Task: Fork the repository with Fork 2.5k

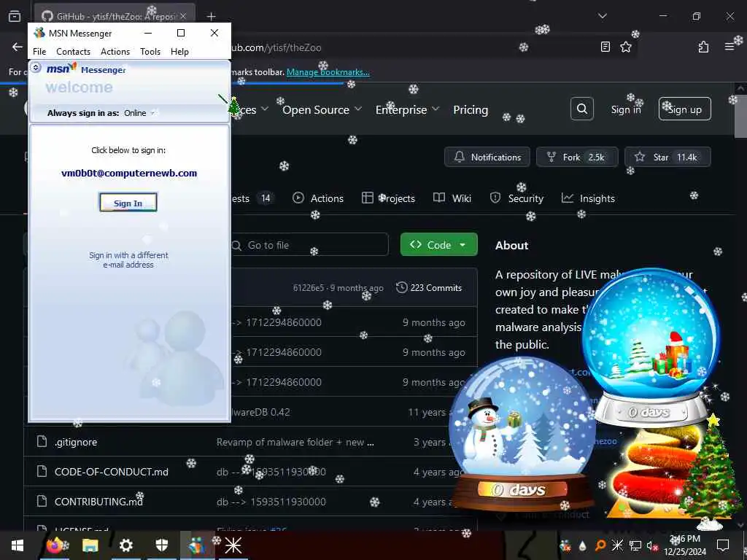Action: pyautogui.click(x=577, y=157)
